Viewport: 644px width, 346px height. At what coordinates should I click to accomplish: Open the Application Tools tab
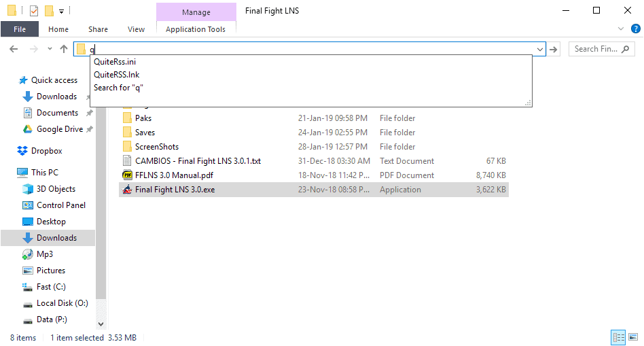196,29
